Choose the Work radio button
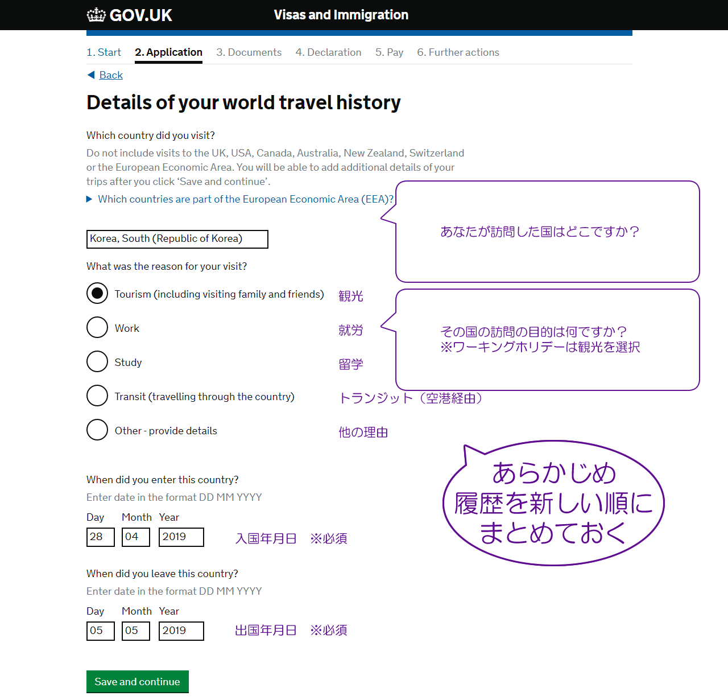 pos(97,327)
